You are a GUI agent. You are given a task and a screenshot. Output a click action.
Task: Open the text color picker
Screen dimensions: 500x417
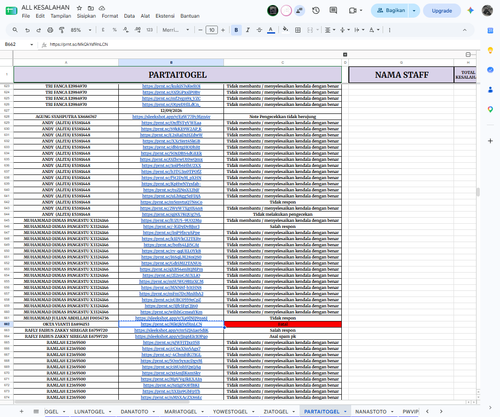[x=271, y=30]
